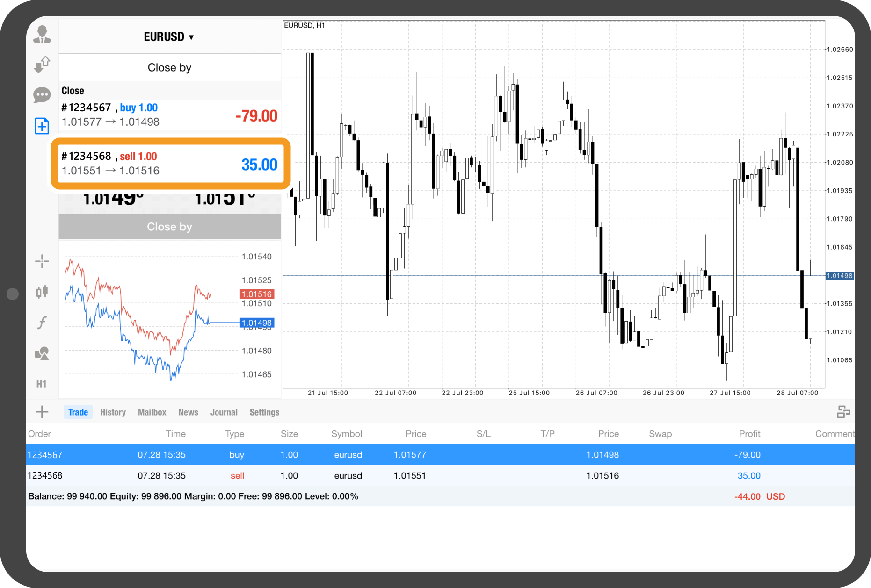
Task: Open the trade arrows icon in sidebar
Action: coord(42,65)
